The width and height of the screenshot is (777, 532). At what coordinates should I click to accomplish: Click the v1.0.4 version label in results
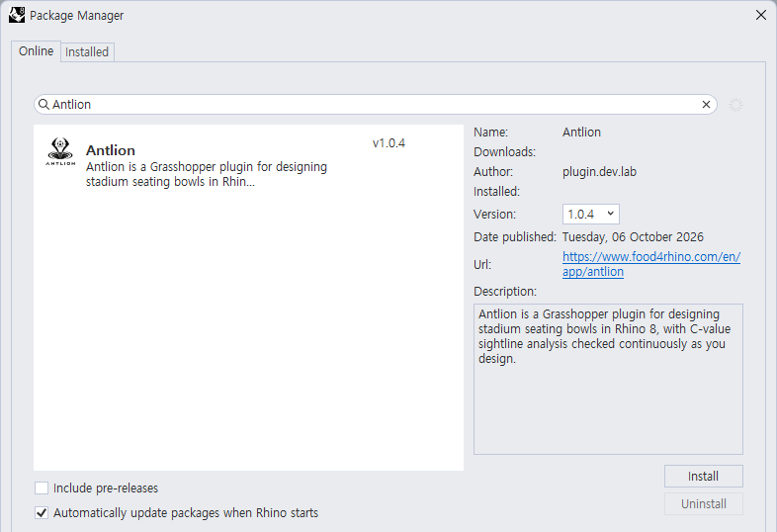tap(388, 143)
